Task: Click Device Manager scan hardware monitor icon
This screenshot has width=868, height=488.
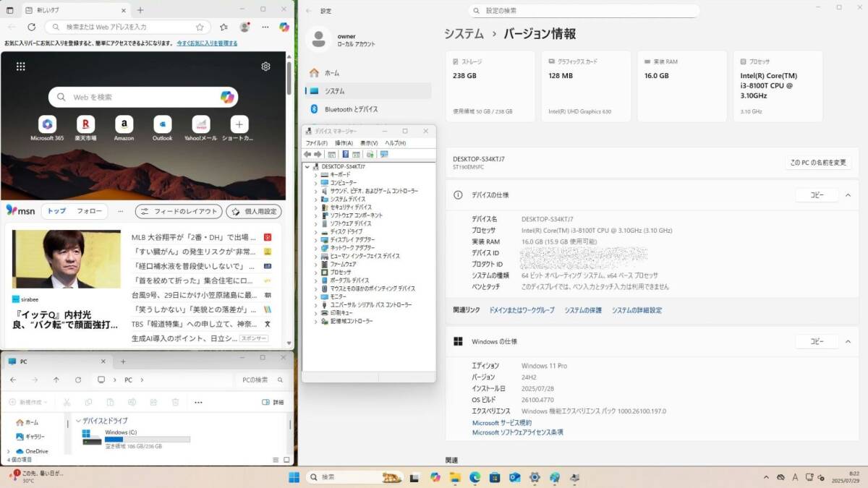Action: (383, 154)
